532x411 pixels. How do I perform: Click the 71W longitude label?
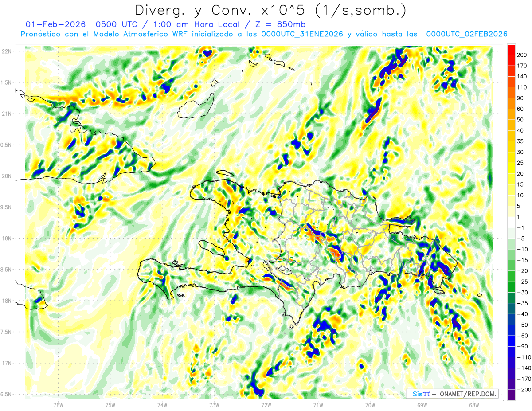tap(318, 405)
